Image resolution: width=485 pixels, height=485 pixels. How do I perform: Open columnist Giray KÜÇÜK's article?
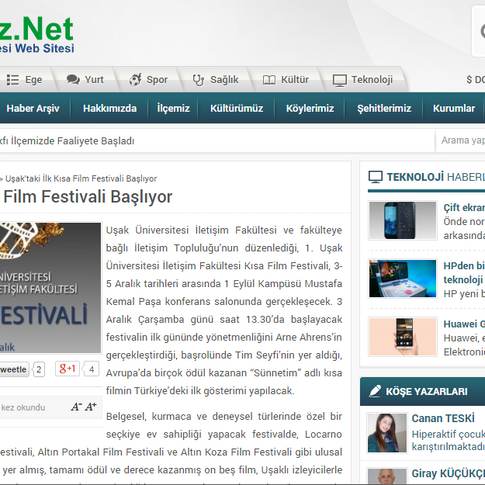(448, 473)
